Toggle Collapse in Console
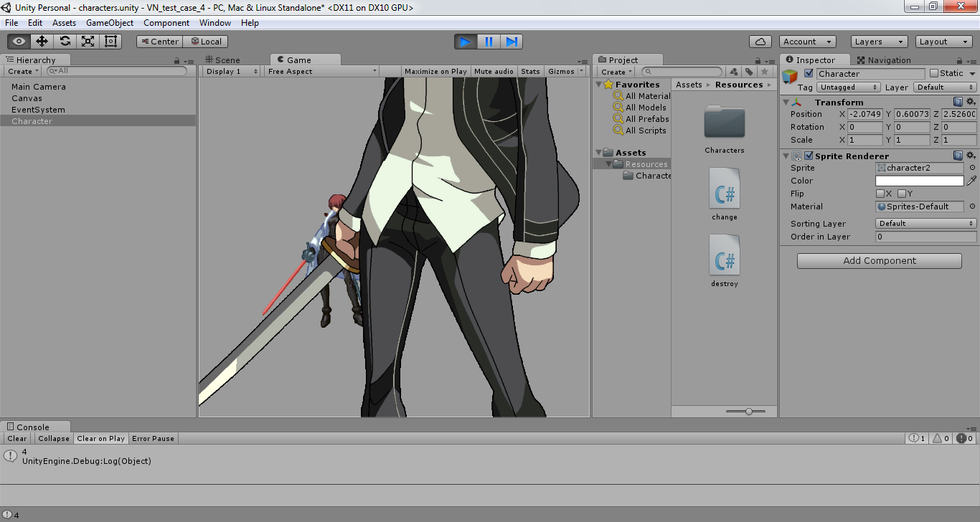Viewport: 980px width, 522px height. coord(54,438)
